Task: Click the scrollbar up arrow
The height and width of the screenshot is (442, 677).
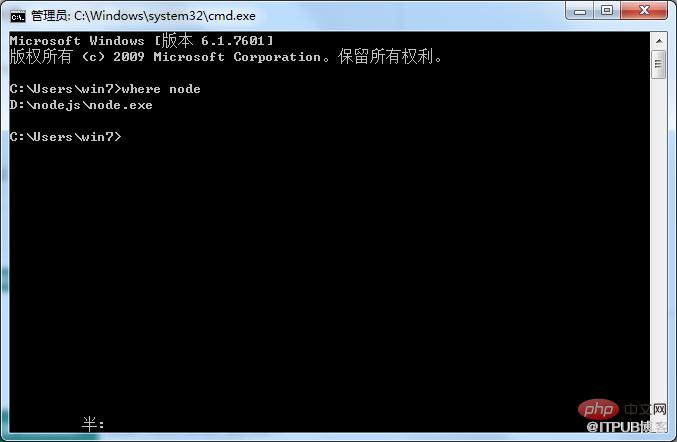Action: pyautogui.click(x=659, y=41)
